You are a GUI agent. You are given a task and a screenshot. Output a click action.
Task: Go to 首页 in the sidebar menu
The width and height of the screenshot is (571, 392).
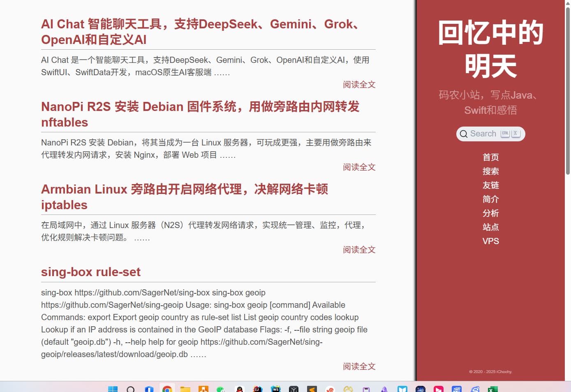click(490, 157)
